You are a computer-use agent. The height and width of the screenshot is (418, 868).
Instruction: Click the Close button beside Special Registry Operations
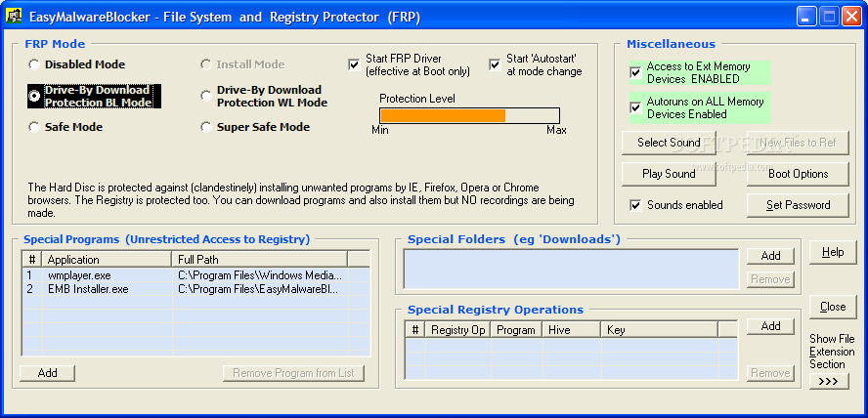pyautogui.click(x=833, y=307)
